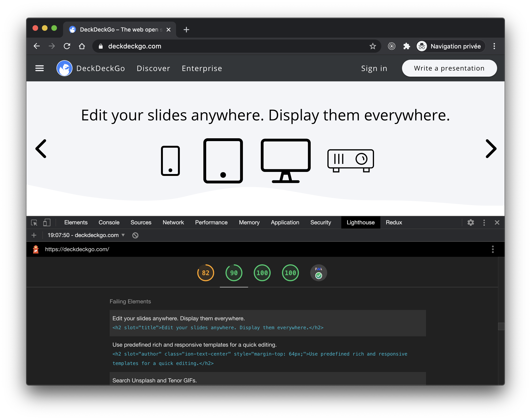Open Lighthouse report three-dot tools menu
Image resolution: width=531 pixels, height=420 pixels.
pyautogui.click(x=492, y=249)
